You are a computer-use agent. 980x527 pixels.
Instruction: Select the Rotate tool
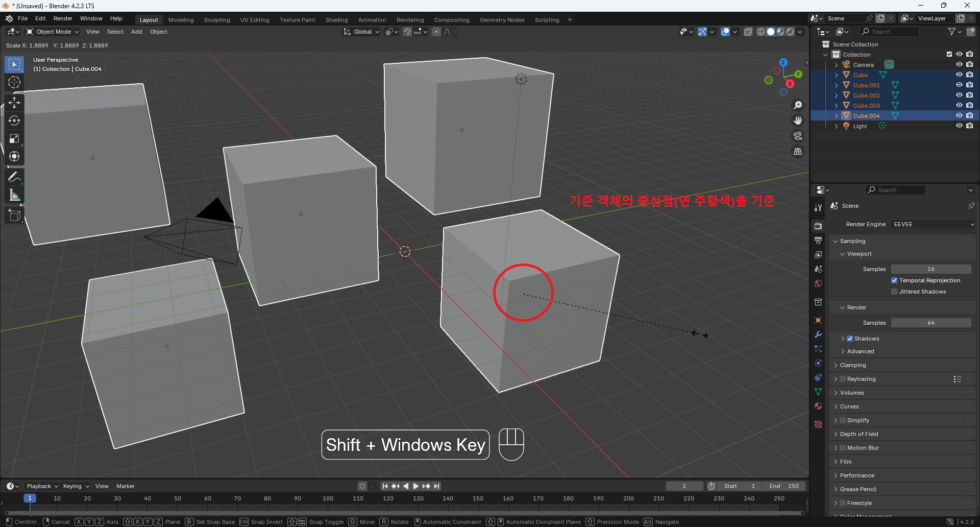[x=14, y=121]
